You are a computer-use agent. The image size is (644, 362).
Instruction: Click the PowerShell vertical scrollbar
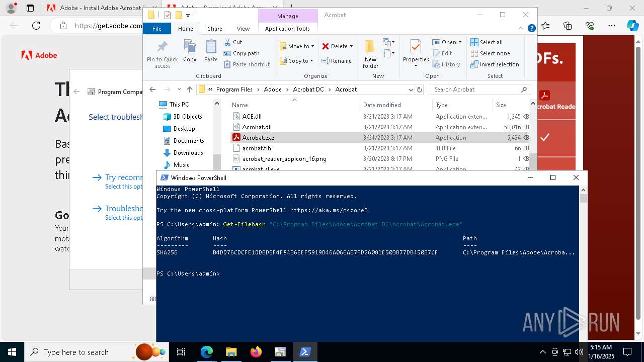point(583,263)
